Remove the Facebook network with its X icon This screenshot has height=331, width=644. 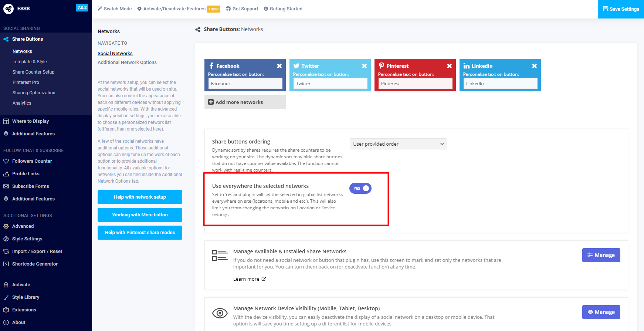pyautogui.click(x=279, y=66)
